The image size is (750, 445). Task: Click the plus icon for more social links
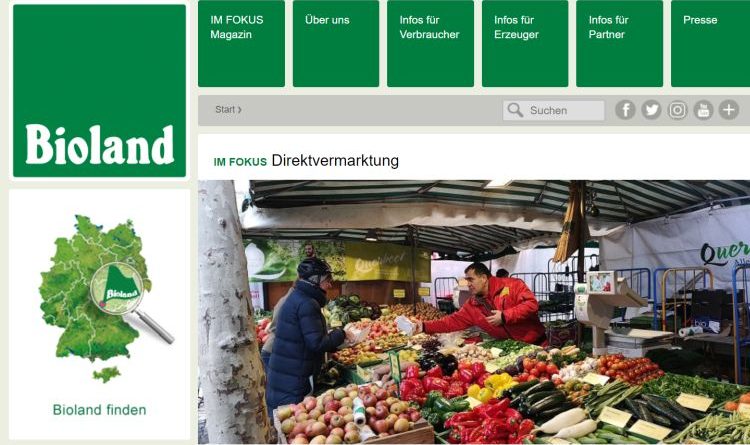729,110
